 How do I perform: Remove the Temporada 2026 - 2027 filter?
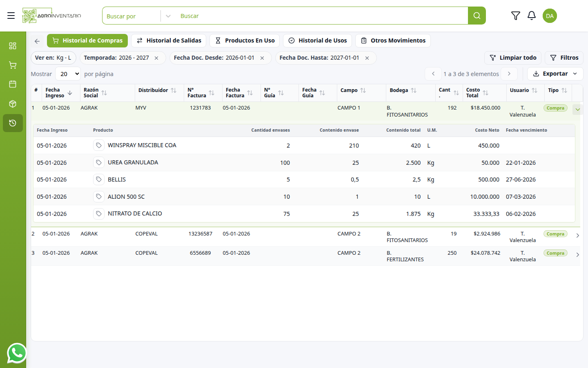pyautogui.click(x=156, y=58)
